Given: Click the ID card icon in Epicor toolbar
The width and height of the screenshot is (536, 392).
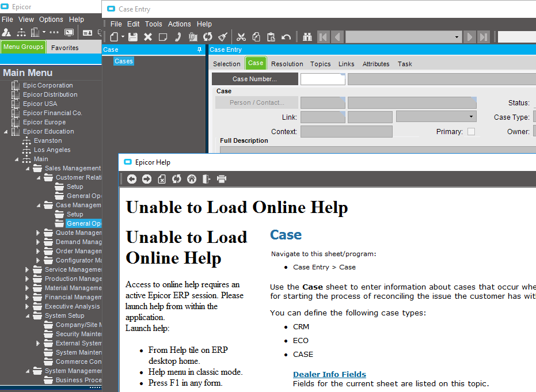Looking at the screenshot, I should tap(88, 33).
